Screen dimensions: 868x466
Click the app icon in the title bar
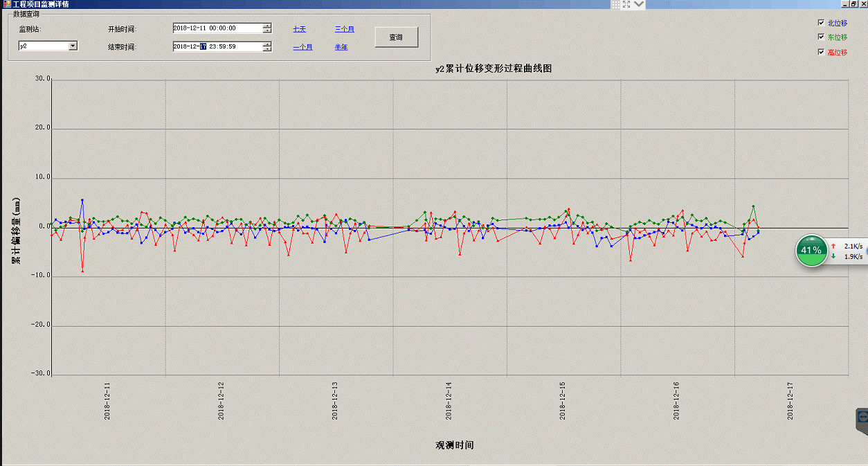(x=5, y=4)
